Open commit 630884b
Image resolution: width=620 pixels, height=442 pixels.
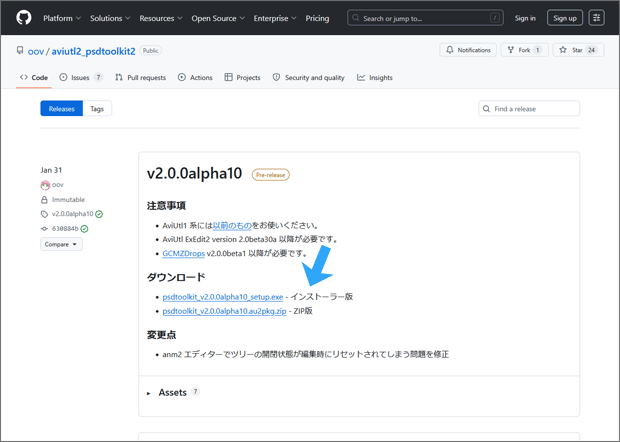click(x=65, y=229)
